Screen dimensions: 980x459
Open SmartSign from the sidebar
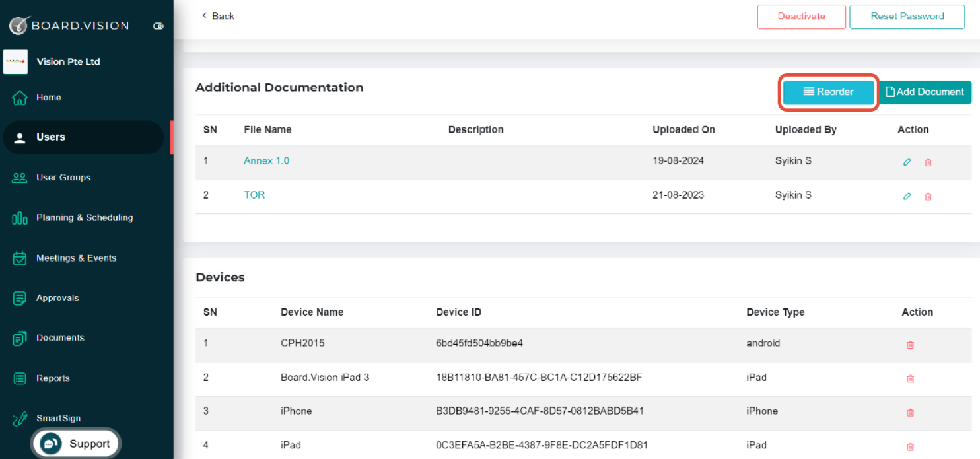(58, 419)
